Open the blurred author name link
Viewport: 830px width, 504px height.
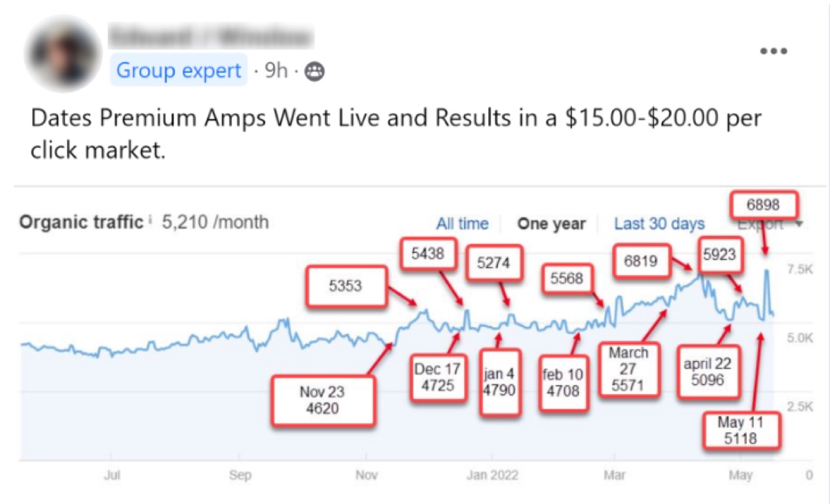tap(210, 35)
